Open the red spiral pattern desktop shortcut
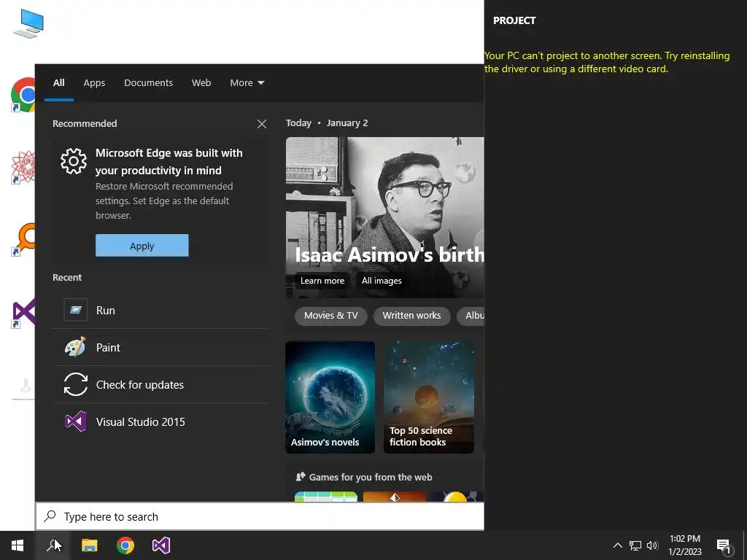This screenshot has height=560, width=747. 23,167
